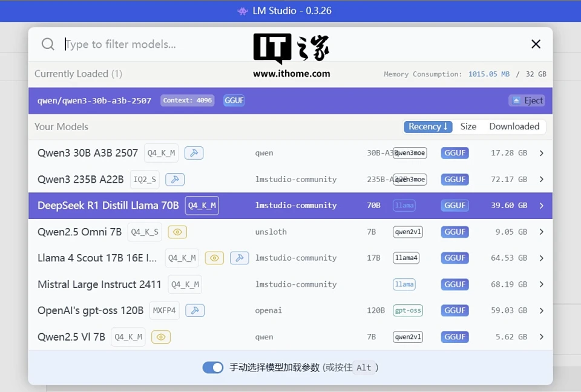
Task: Click the llama4 badge on Llama 4 Scout row
Action: 407,258
